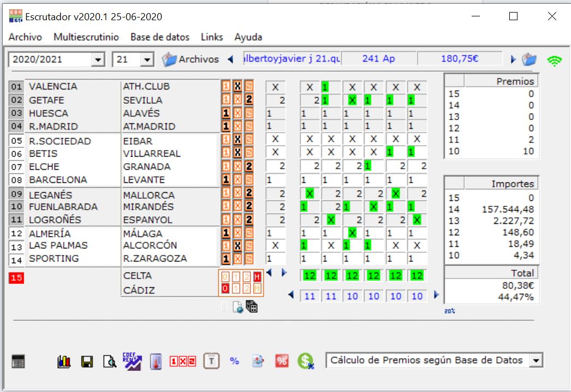Screen dimensions: 571x392
Task: Click left arrow beside Celta goals box
Action: pos(269,272)
